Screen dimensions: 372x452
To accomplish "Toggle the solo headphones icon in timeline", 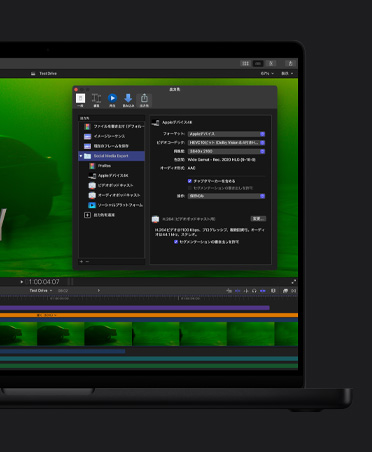I will tap(254, 291).
